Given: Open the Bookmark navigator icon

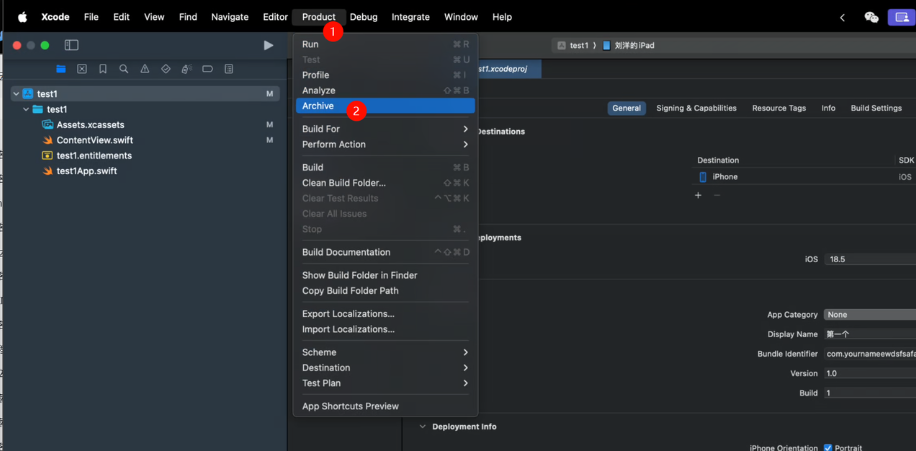Looking at the screenshot, I should pos(103,69).
